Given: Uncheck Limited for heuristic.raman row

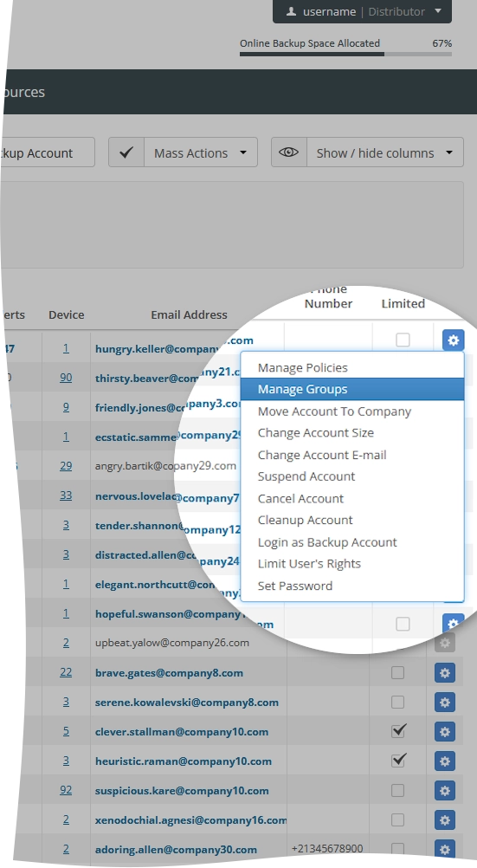Looking at the screenshot, I should pyautogui.click(x=397, y=761).
